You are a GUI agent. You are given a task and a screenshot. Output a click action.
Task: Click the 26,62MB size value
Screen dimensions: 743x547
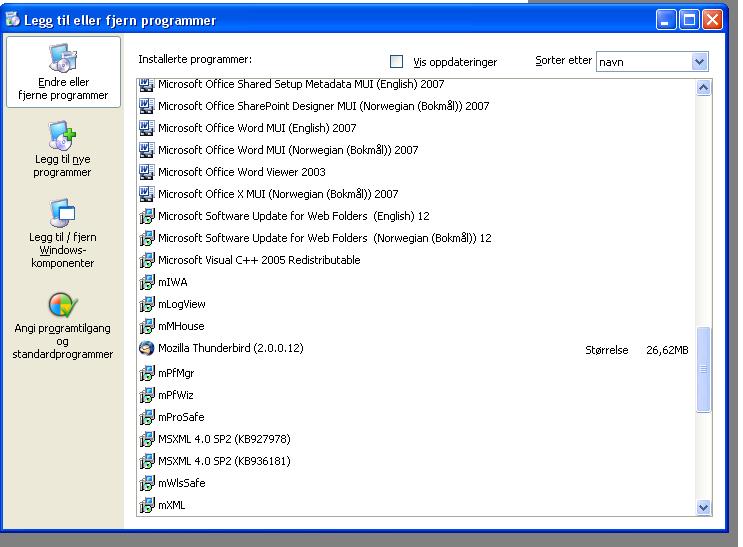(x=667, y=350)
